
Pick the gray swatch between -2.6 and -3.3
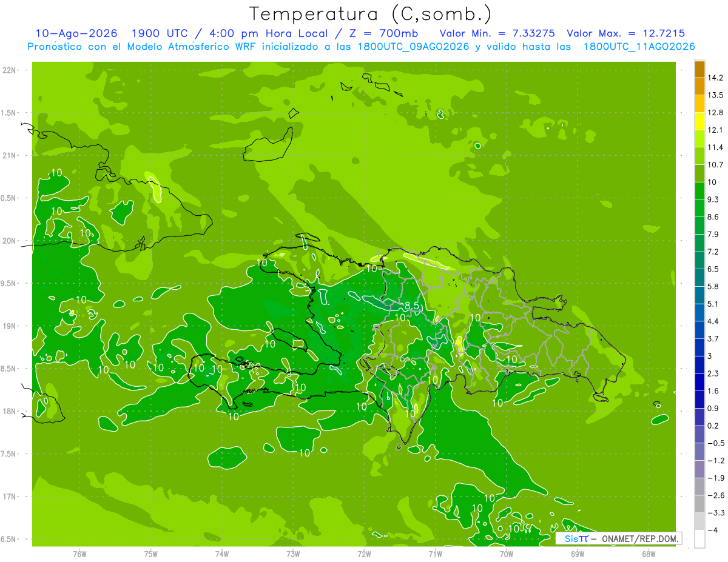tap(699, 504)
